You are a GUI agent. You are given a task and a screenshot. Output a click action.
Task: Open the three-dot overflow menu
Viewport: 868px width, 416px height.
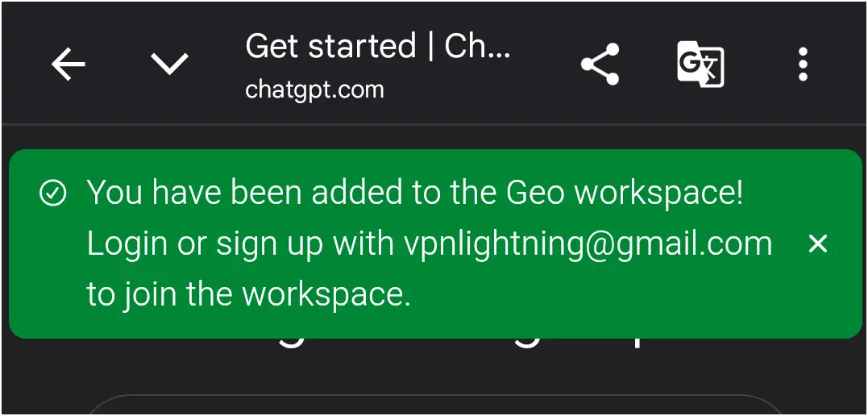point(803,64)
